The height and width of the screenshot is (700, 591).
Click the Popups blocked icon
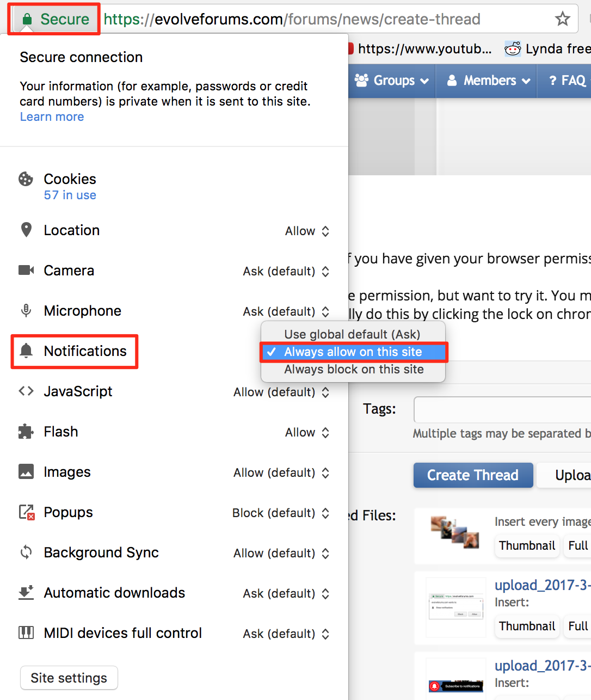27,512
